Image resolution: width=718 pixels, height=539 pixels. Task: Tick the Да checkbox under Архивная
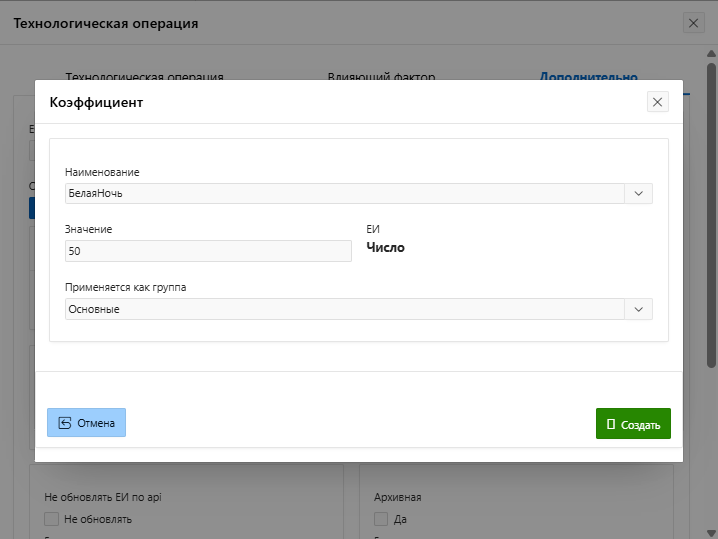381,519
